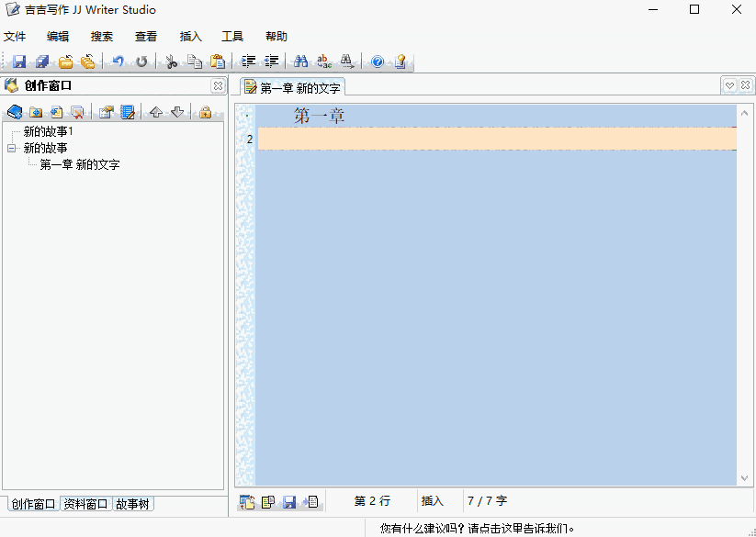Open the 插入 menu

pyautogui.click(x=190, y=37)
